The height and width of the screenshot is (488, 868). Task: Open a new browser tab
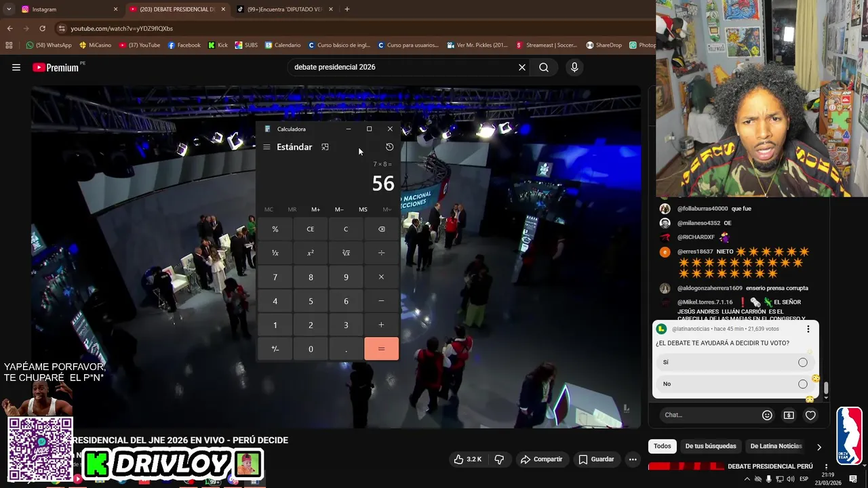click(x=347, y=9)
